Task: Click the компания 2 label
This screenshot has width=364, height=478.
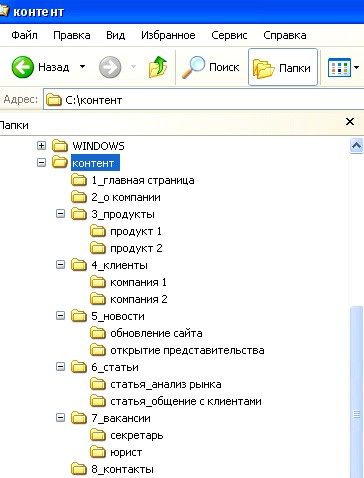Action: [x=139, y=299]
